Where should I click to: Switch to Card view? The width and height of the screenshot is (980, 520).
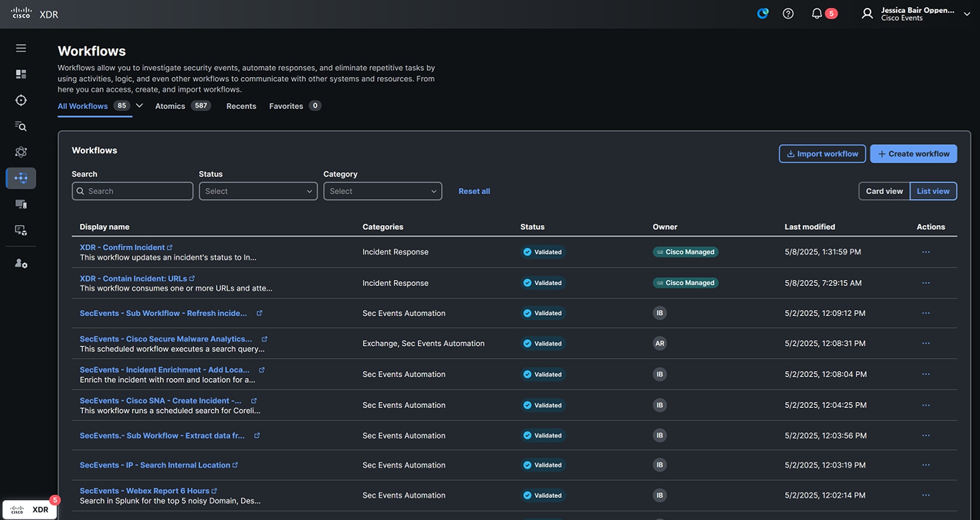(884, 191)
